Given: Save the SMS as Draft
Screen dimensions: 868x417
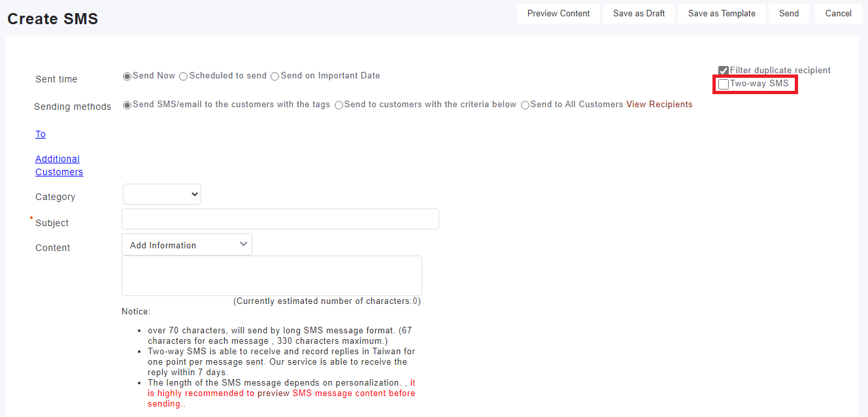Looking at the screenshot, I should [x=639, y=14].
